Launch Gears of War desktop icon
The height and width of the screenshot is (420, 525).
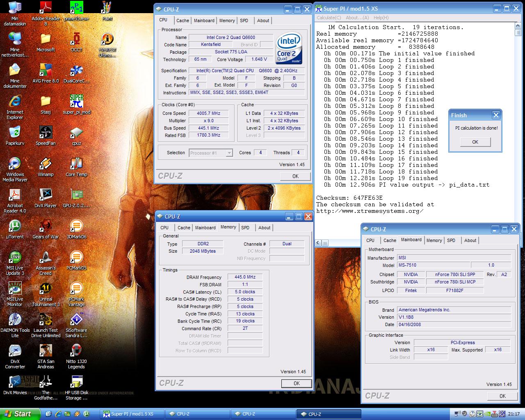coord(46,229)
